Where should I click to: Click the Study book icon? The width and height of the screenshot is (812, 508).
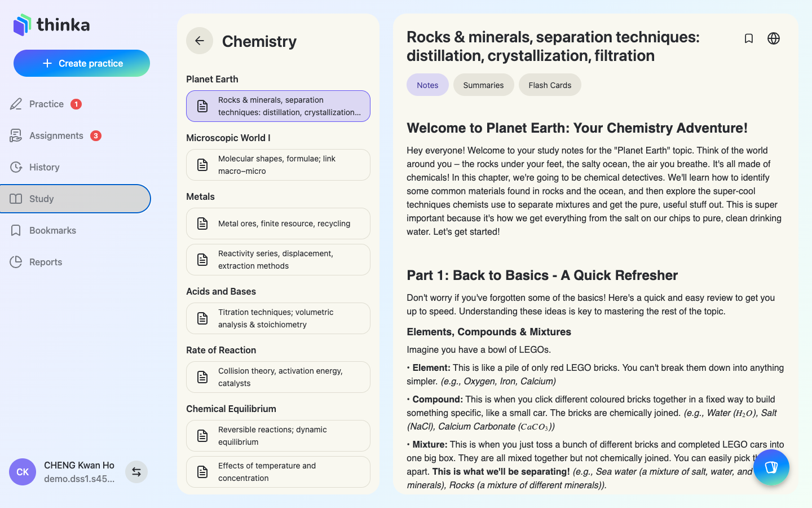pos(16,199)
